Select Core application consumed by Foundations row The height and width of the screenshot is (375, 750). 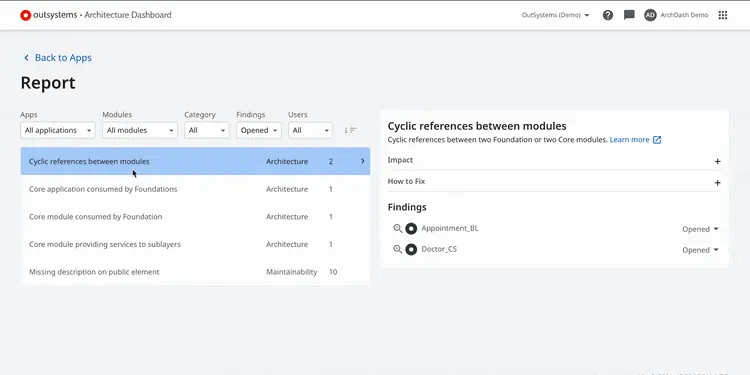(x=195, y=189)
